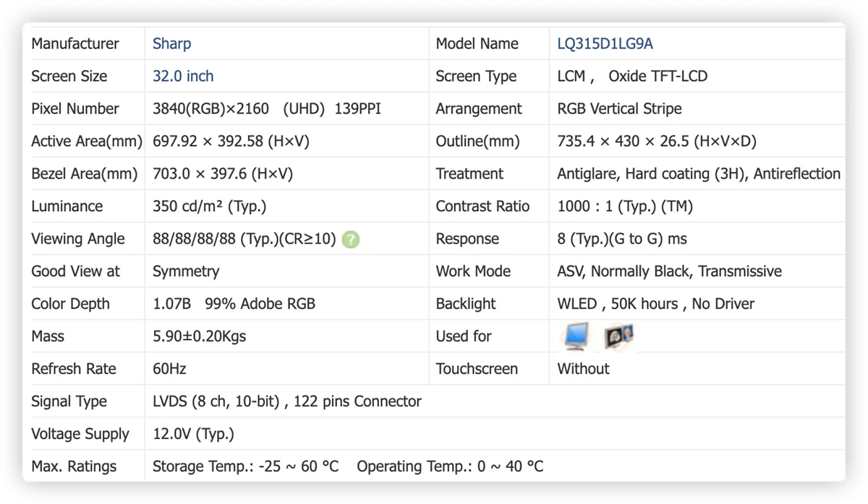Select the 5.90±0.20Kgs value

click(x=200, y=336)
